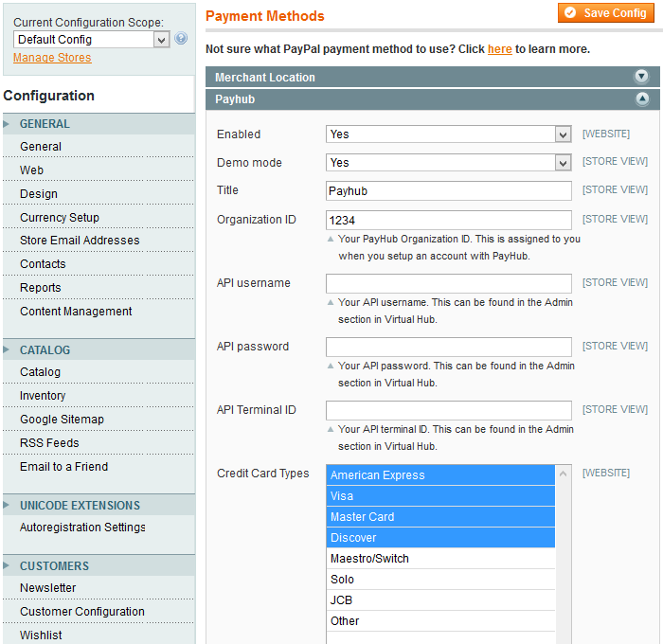Open the Wishlist configuration tab
Viewport: 663px width, 644px height.
(41, 635)
